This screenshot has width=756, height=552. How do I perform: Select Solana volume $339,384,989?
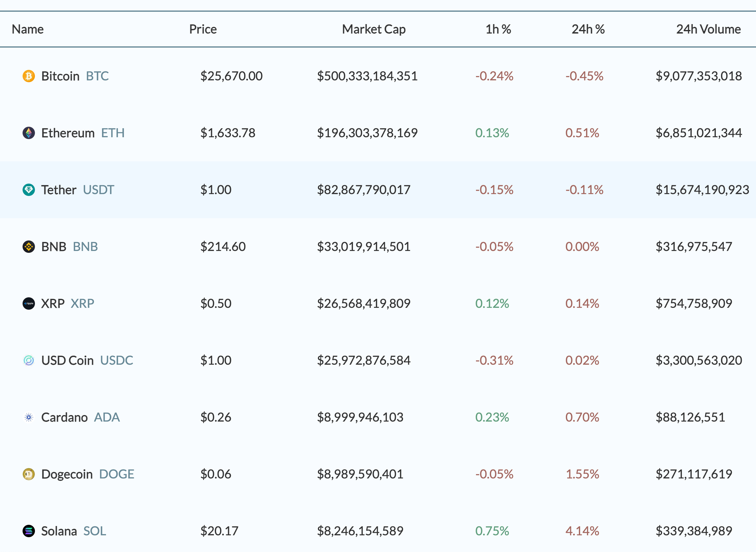pos(694,531)
